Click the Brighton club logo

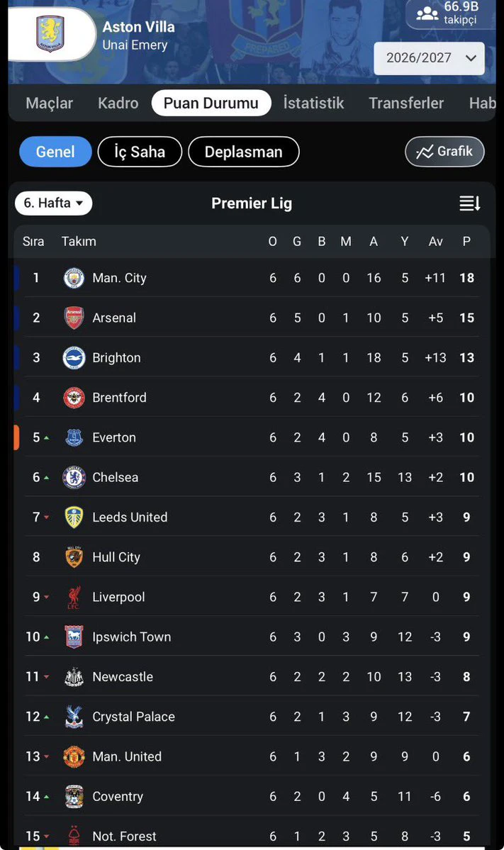point(74,358)
